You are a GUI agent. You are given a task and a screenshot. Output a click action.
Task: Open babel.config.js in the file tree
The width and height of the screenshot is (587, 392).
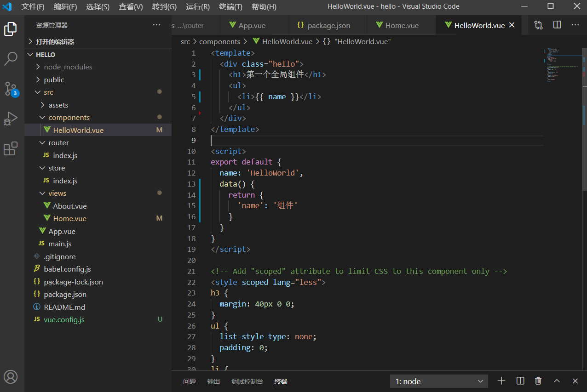click(98, 269)
